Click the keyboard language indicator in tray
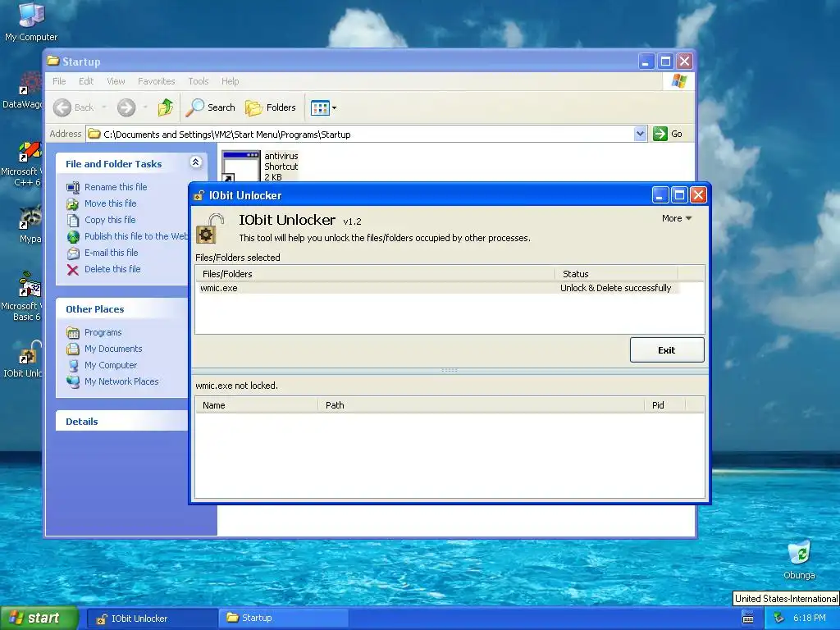 [x=748, y=619]
